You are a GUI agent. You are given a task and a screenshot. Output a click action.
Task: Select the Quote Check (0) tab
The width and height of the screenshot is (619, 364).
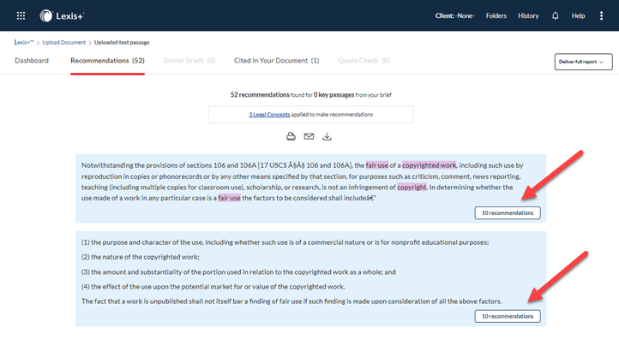click(364, 60)
